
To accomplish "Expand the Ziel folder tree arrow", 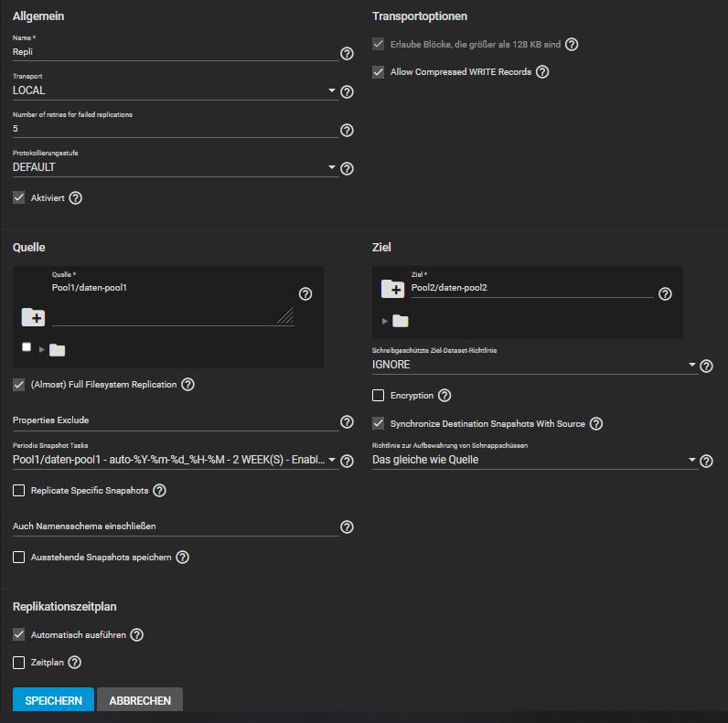I will [385, 321].
